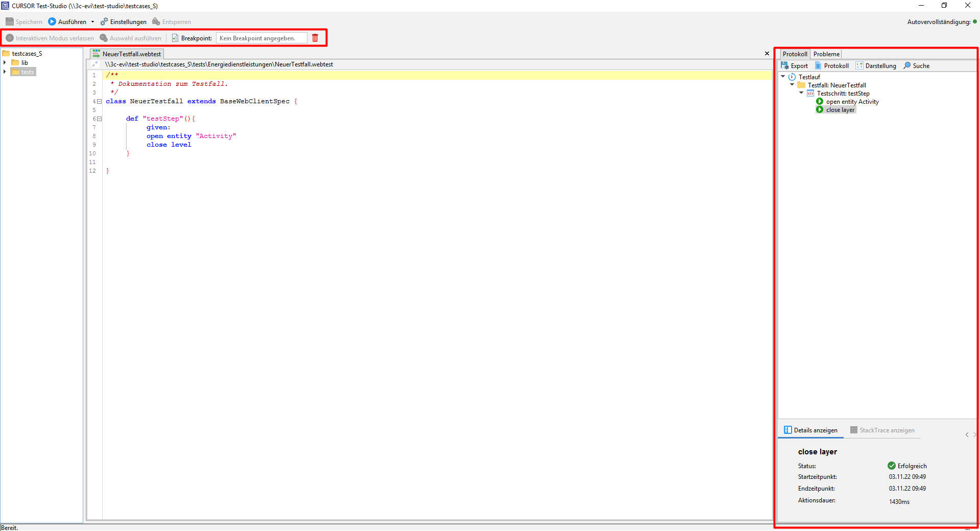Expand the tests folder in project tree
This screenshot has width=980, height=531.
(x=5, y=72)
